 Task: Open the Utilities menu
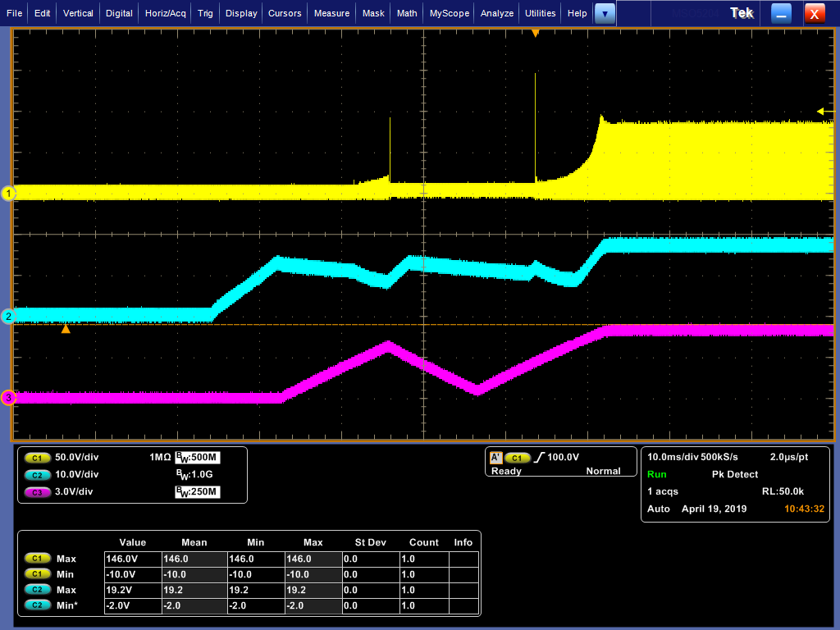pos(540,13)
